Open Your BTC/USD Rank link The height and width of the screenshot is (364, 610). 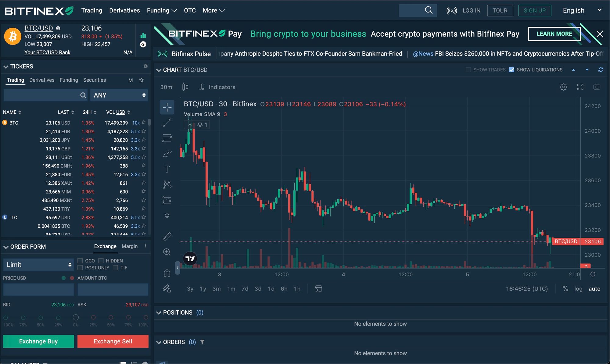(x=47, y=52)
